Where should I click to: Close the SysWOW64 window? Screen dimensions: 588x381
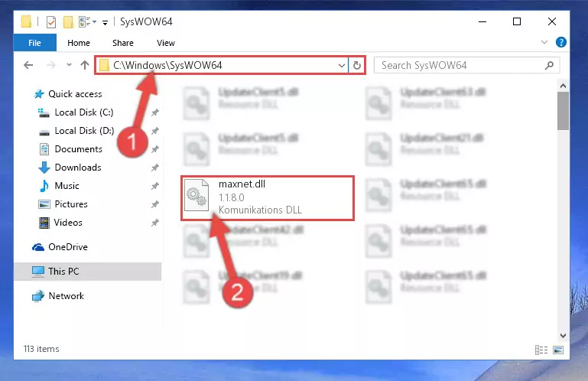click(x=551, y=21)
